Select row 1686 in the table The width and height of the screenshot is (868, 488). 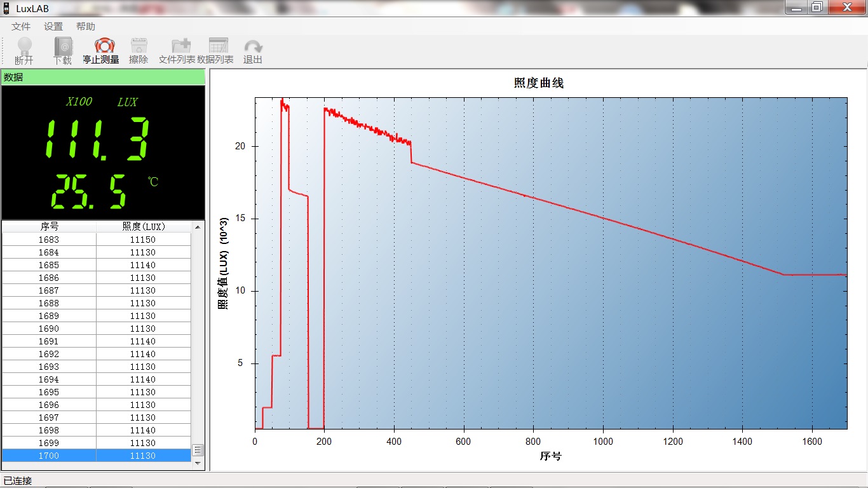click(97, 278)
